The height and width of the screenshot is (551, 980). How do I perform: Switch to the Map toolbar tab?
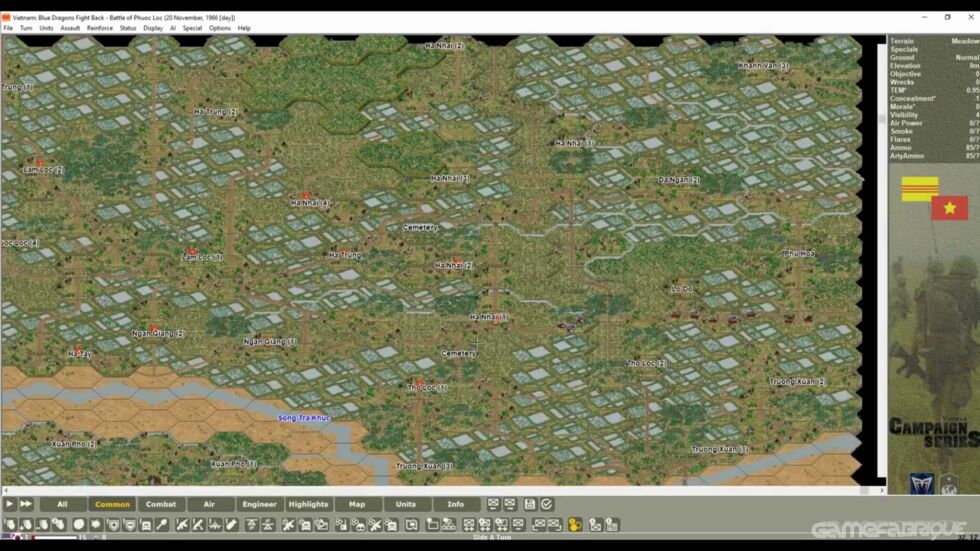[x=357, y=504]
